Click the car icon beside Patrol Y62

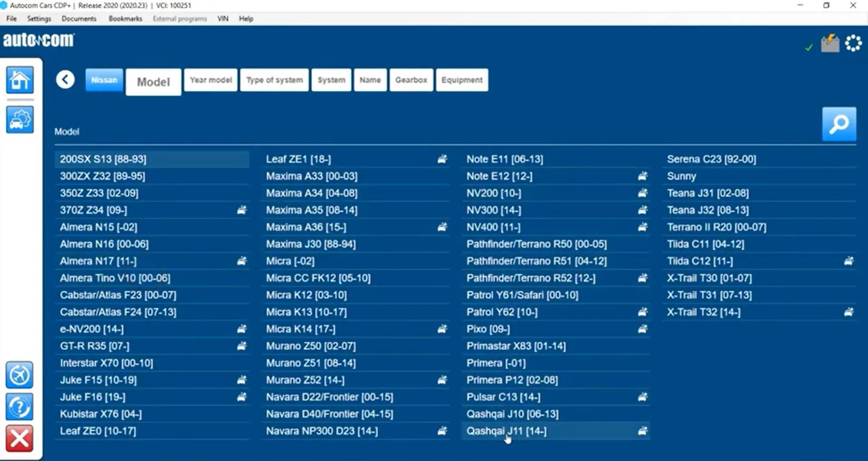pos(642,312)
